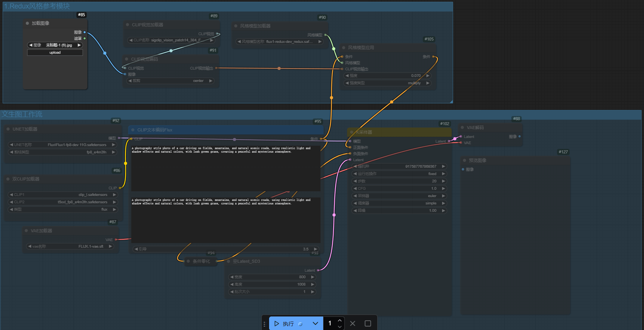Click the 高度 left arrow to decrease height
Screen dimensions: 644x330
[x=232, y=284]
